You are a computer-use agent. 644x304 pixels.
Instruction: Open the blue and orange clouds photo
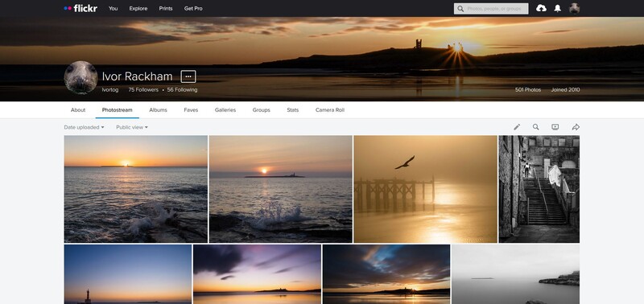click(386, 274)
